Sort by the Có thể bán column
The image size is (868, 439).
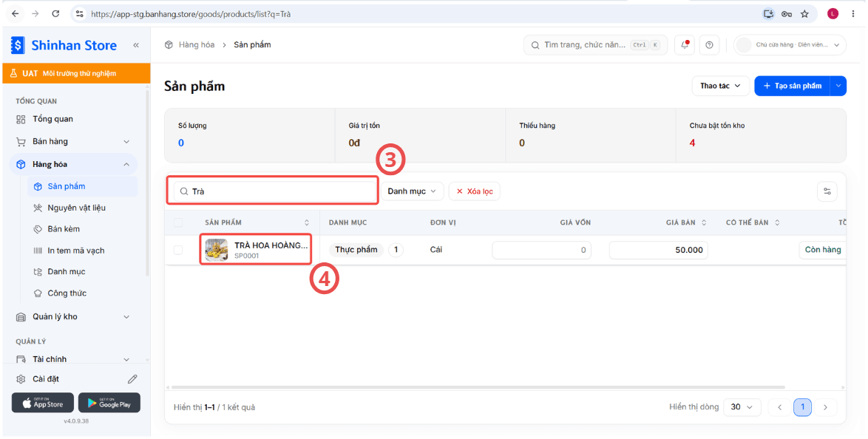click(x=777, y=222)
